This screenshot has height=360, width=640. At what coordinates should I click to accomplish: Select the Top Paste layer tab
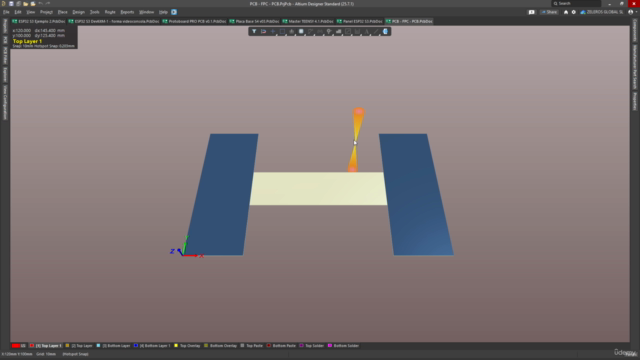[251, 346]
